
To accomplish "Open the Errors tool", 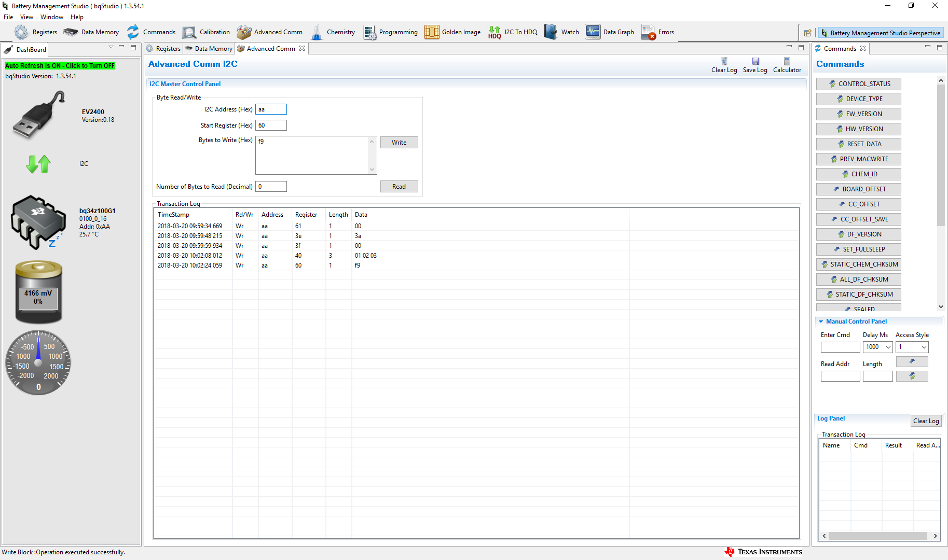I will 658,32.
